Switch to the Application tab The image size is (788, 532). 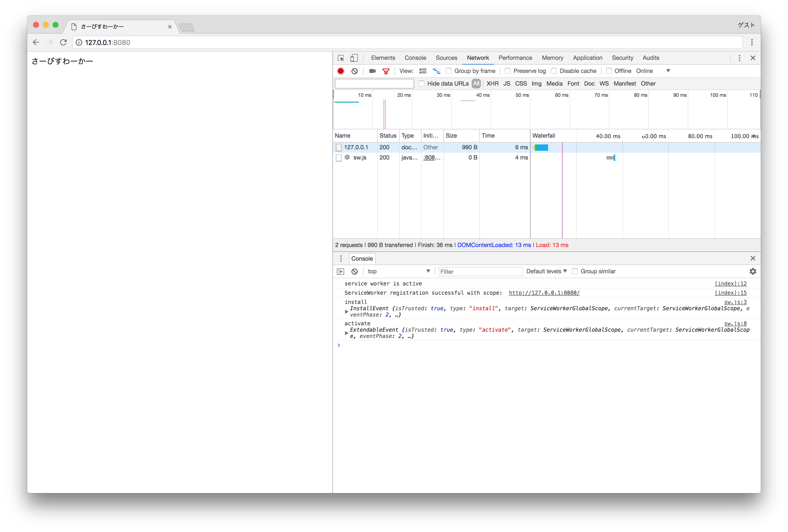coord(587,58)
